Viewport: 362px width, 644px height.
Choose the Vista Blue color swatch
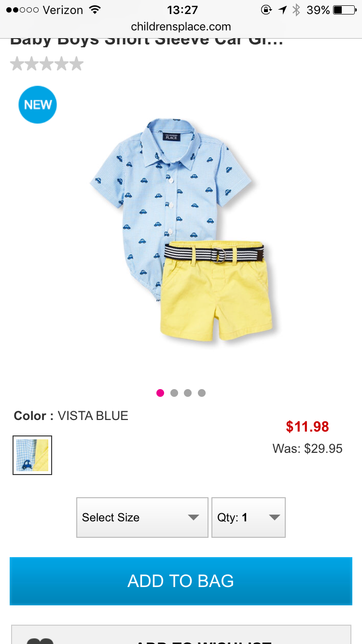point(32,455)
